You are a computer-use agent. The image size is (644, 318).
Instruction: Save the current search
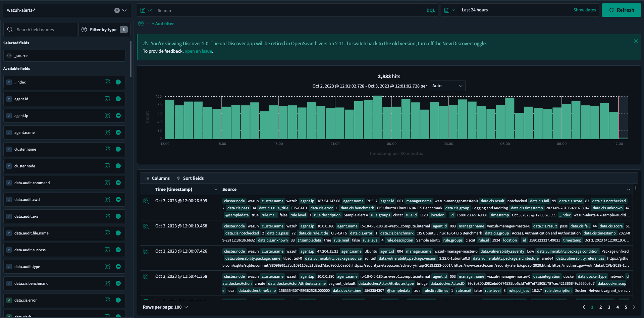144,10
